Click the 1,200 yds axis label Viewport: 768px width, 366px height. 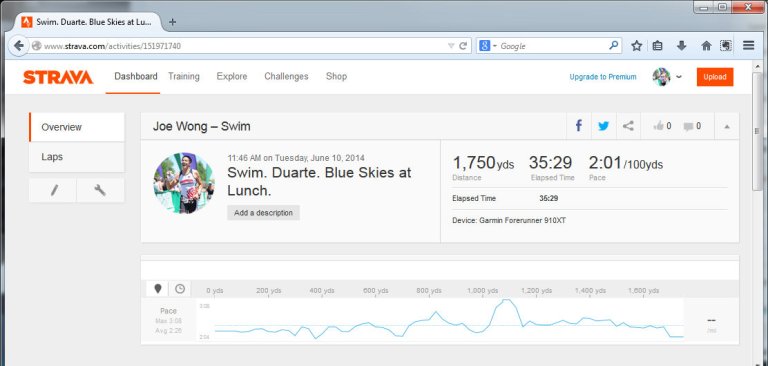coord(536,291)
